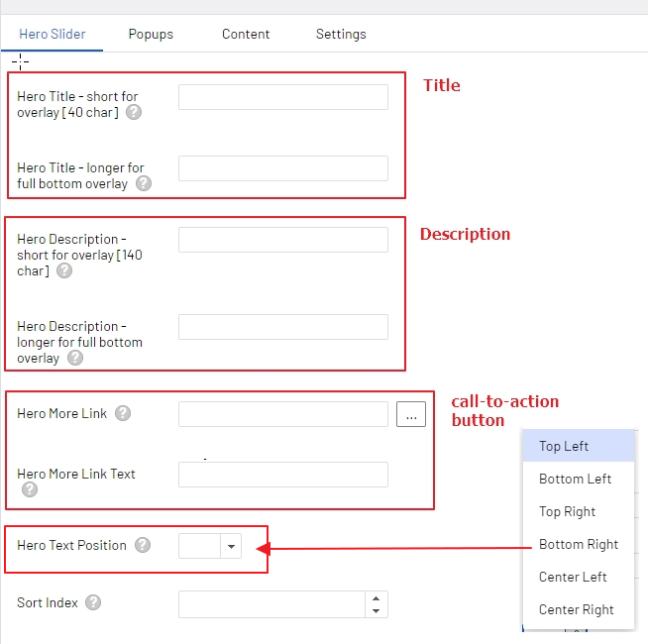648x644 pixels.
Task: Go to the Settings tab
Action: (341, 34)
